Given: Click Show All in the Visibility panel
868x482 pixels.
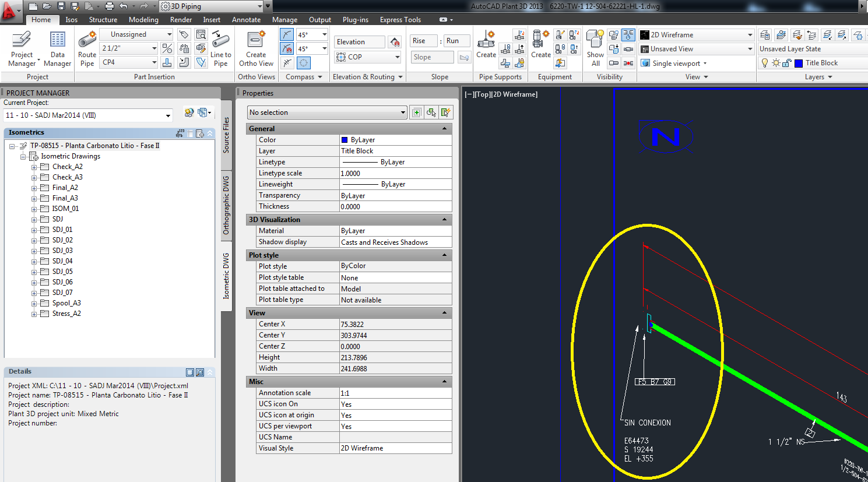Looking at the screenshot, I should click(x=594, y=48).
